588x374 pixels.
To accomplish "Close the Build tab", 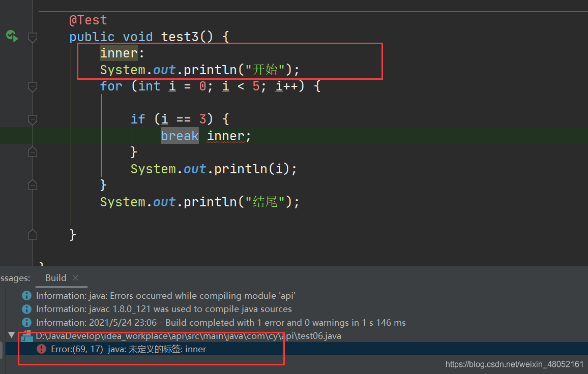I will pyautogui.click(x=75, y=277).
